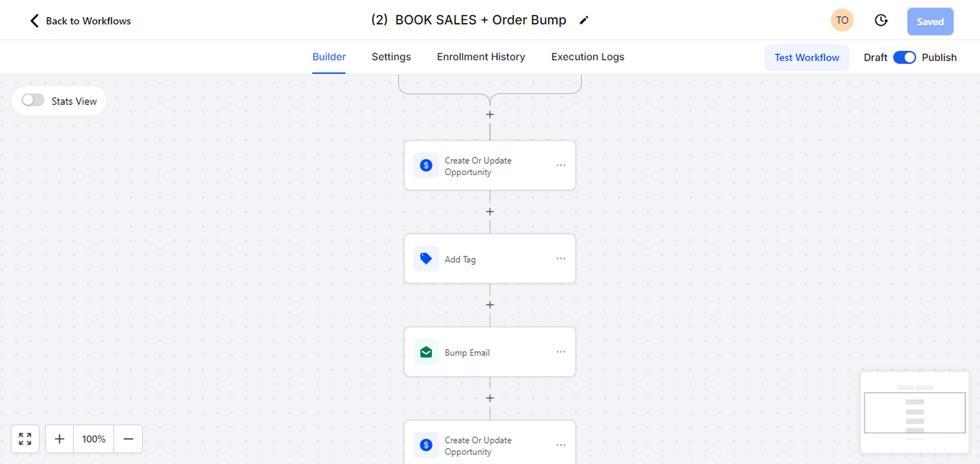Click the Saved button

930,21
